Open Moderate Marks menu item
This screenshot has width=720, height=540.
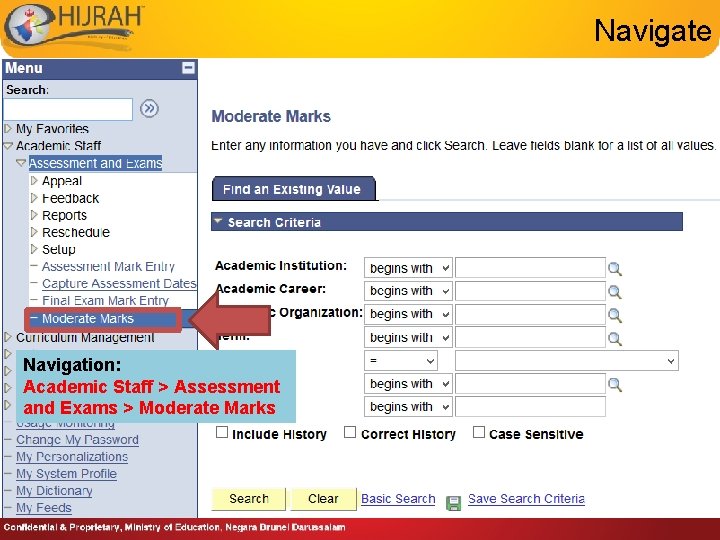[x=87, y=319]
